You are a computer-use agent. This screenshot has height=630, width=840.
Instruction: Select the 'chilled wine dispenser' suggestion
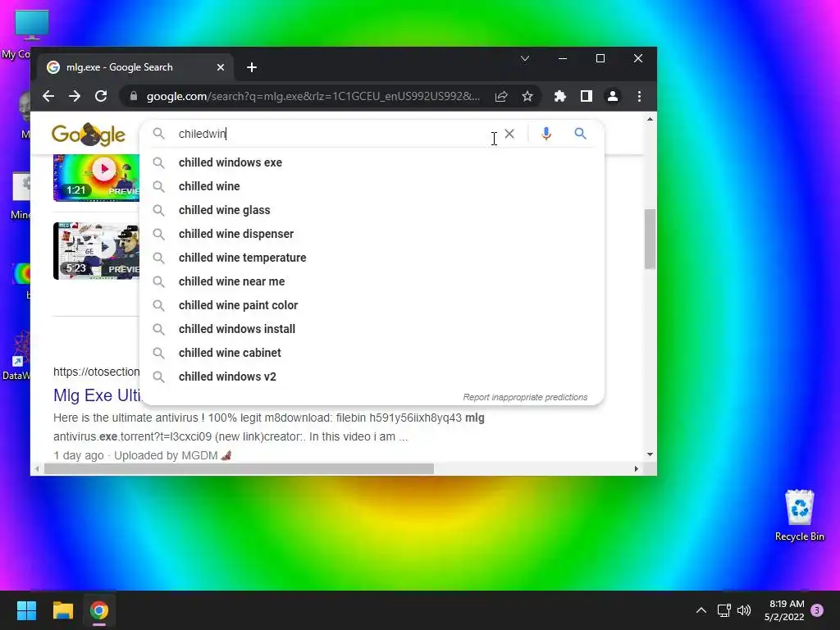(x=372, y=234)
